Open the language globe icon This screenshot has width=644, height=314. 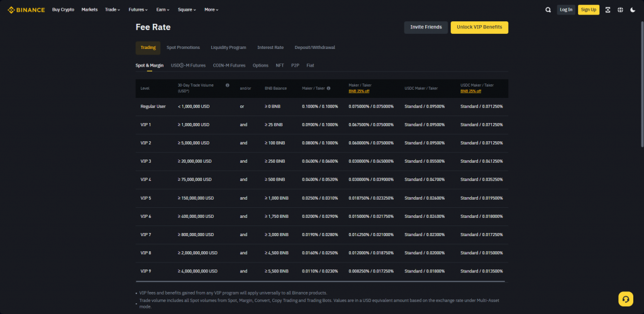620,10
